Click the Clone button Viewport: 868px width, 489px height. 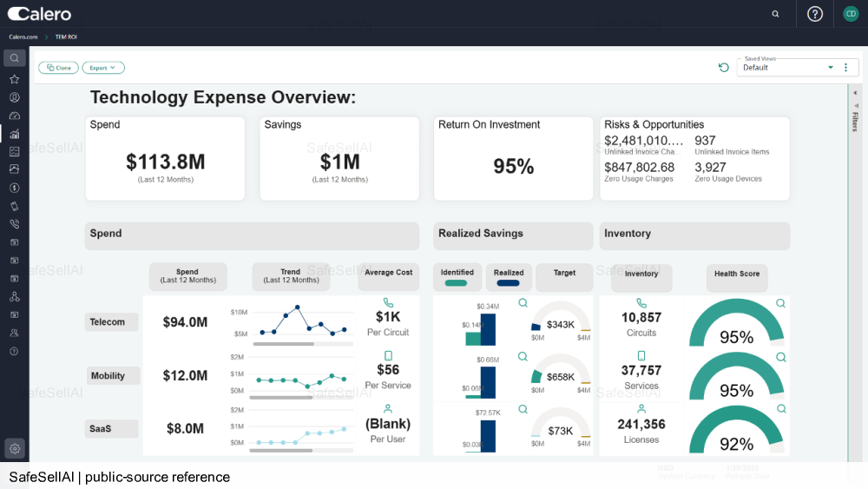point(59,68)
